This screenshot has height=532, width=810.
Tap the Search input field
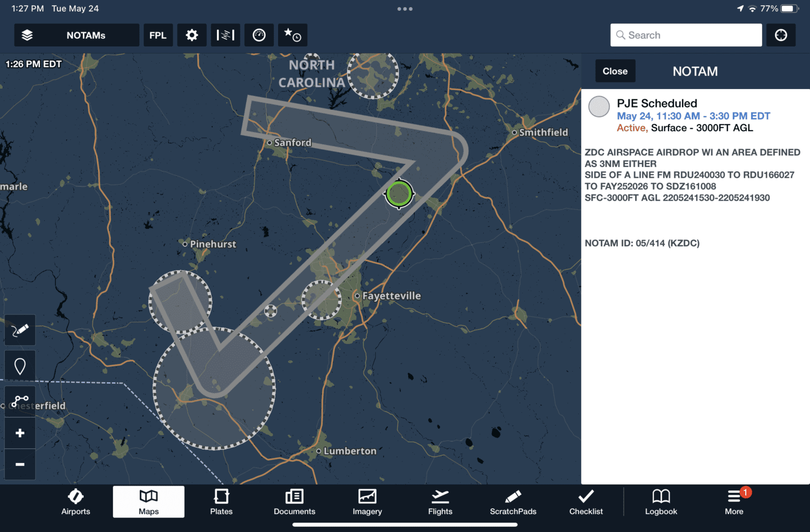(x=686, y=35)
